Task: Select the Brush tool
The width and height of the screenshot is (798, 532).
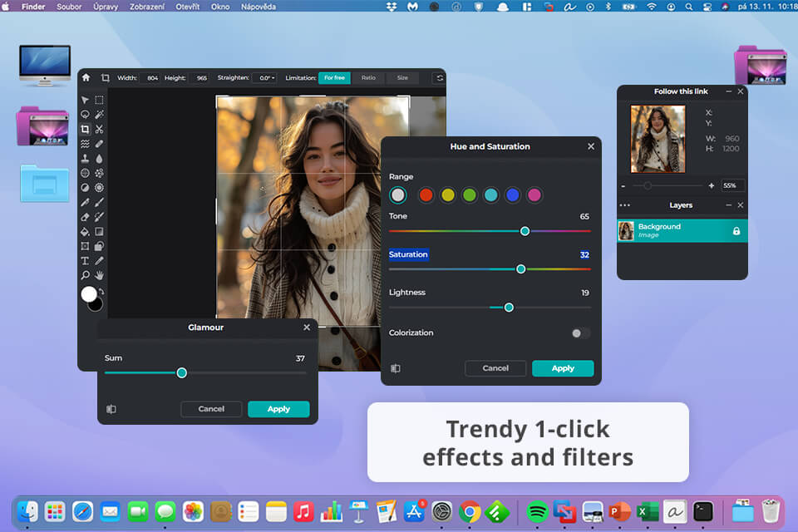Action: [x=99, y=202]
